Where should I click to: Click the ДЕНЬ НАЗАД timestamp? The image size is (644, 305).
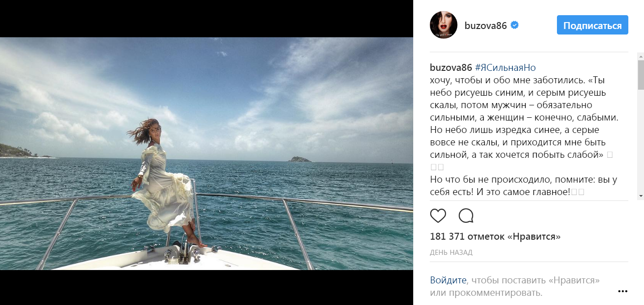pos(451,253)
